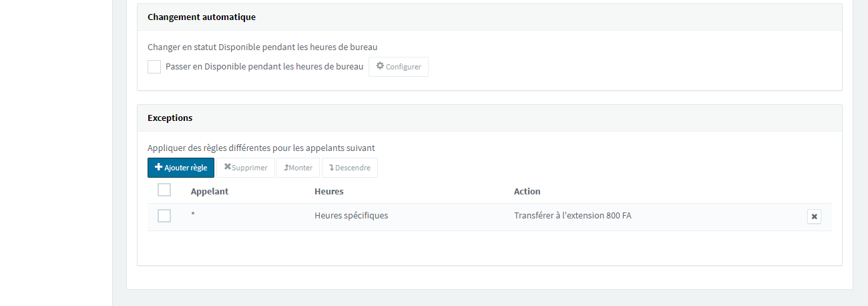This screenshot has width=868, height=306.
Task: Click the Changement automatique panel heading
Action: [x=201, y=17]
